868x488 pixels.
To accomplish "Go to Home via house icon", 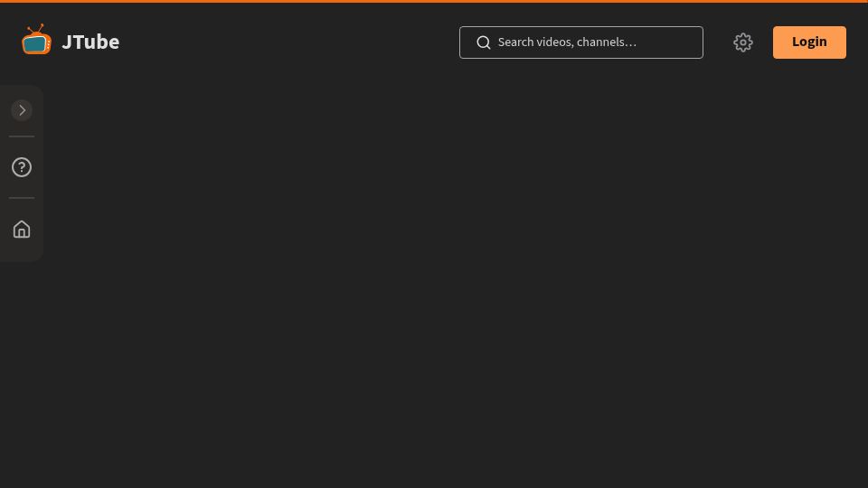I will pos(22,229).
